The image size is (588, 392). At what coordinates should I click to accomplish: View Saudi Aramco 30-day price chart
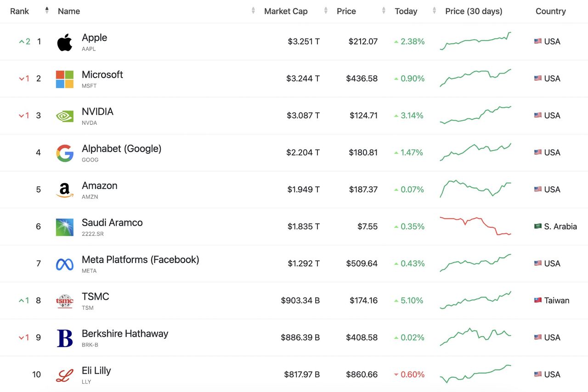pos(475,226)
